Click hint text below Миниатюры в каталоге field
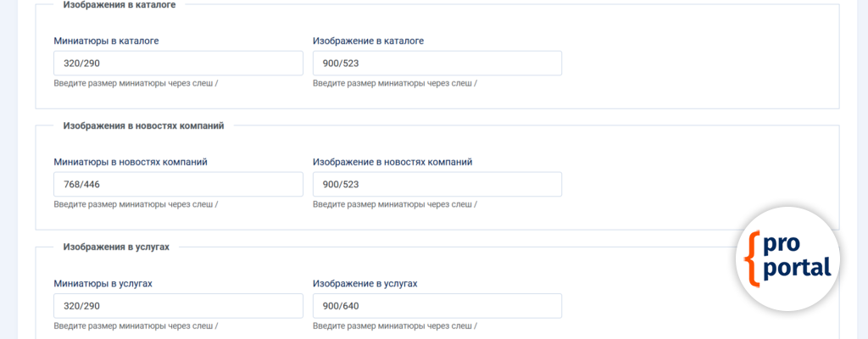 coord(136,83)
